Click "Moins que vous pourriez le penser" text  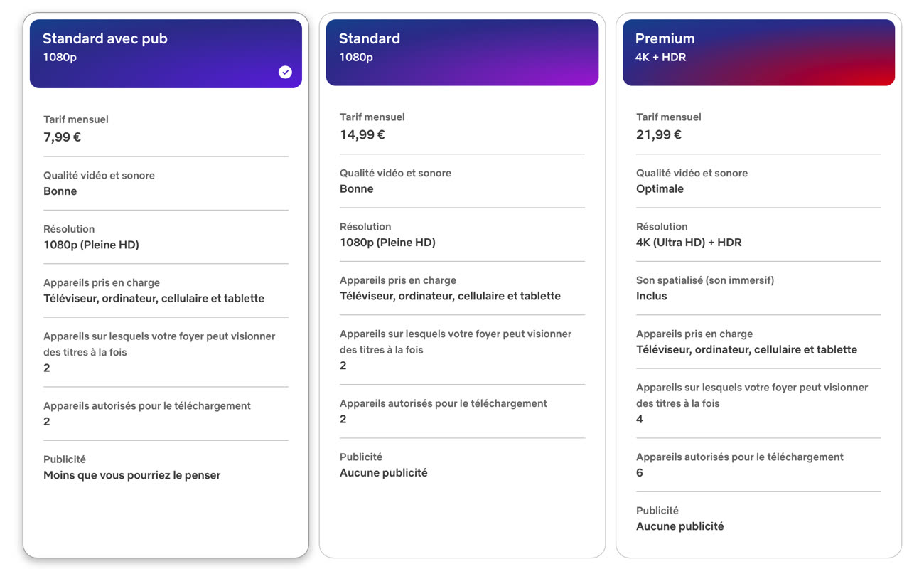pyautogui.click(x=132, y=475)
